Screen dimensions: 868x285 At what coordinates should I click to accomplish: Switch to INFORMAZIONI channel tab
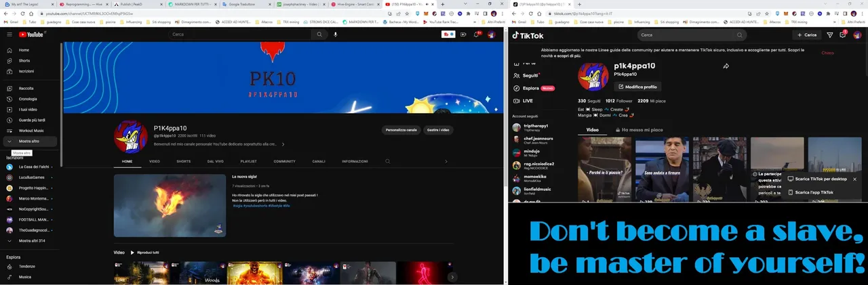coord(355,161)
